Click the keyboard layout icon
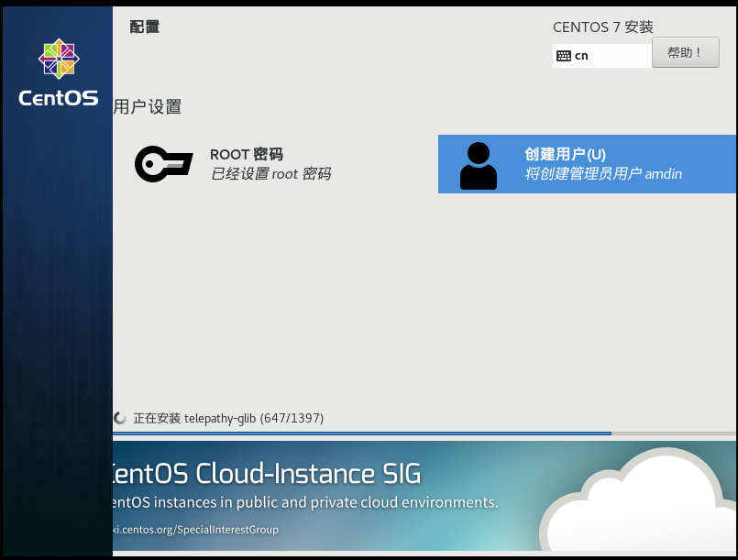 click(x=564, y=56)
